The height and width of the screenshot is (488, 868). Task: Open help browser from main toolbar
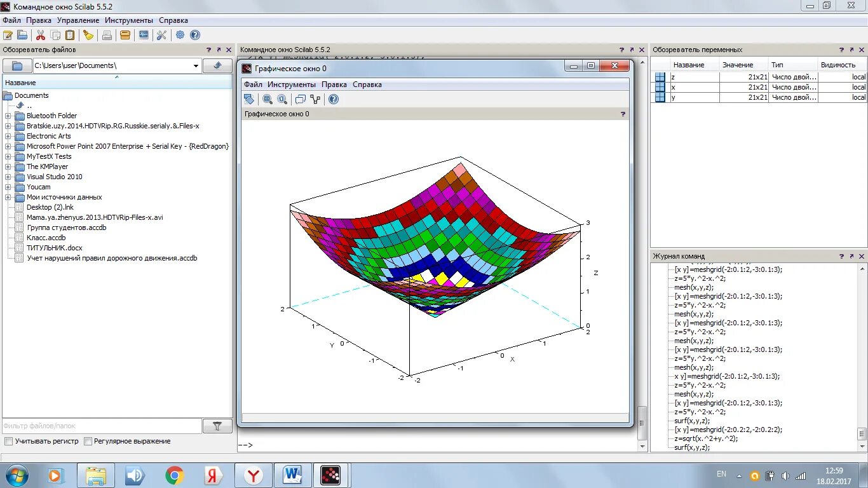coord(195,35)
